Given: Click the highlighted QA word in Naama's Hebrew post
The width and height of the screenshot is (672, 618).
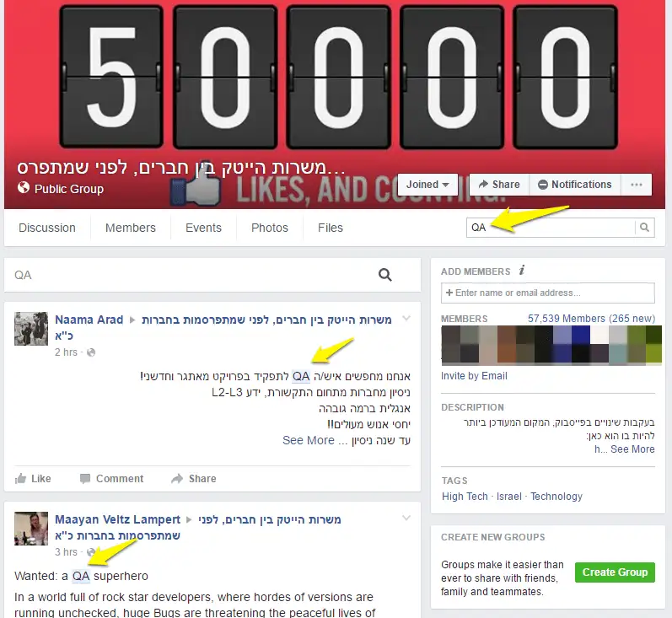Looking at the screenshot, I should click(x=301, y=376).
